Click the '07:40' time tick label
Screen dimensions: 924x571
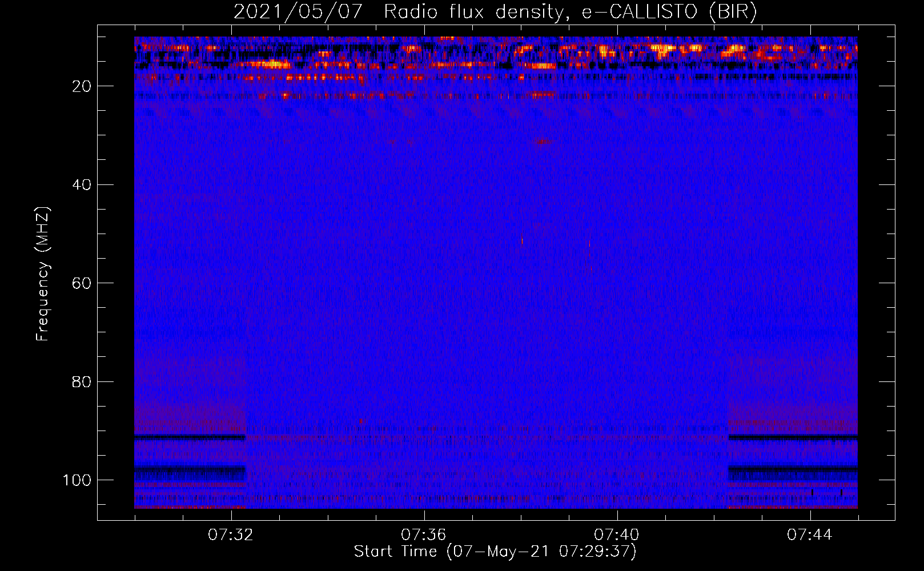tap(617, 535)
